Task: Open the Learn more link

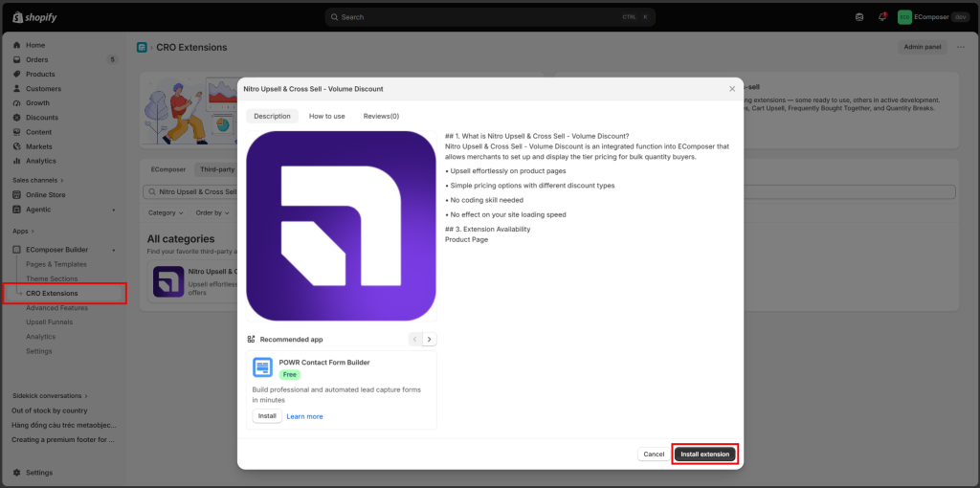Action: (305, 416)
